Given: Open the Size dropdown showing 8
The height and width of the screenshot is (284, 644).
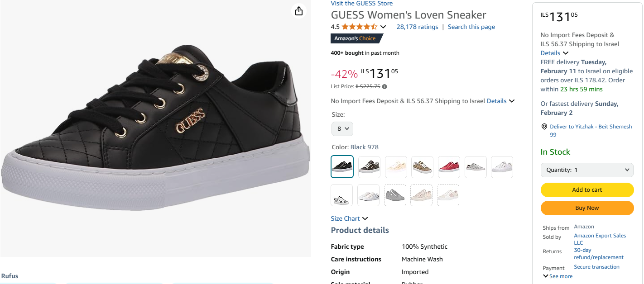Looking at the screenshot, I should coord(342,129).
